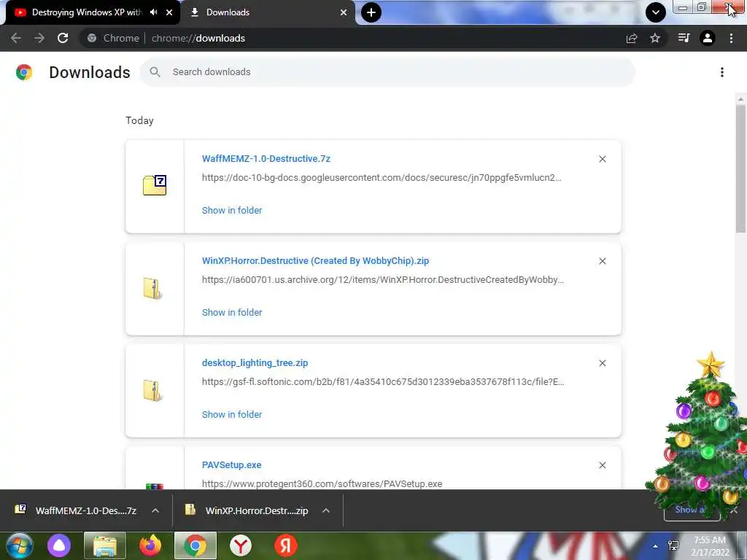
Task: Launch Firefox from the taskbar
Action: (150, 545)
